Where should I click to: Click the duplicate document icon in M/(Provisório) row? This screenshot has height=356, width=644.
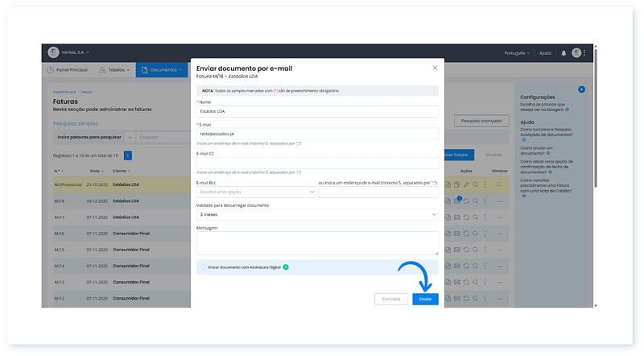(x=456, y=185)
